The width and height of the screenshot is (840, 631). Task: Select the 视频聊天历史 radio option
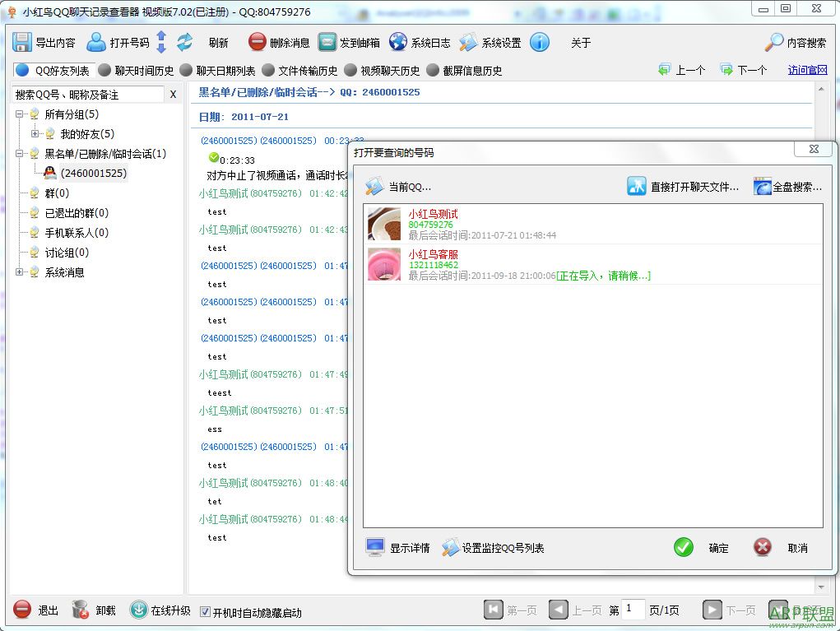coord(350,70)
